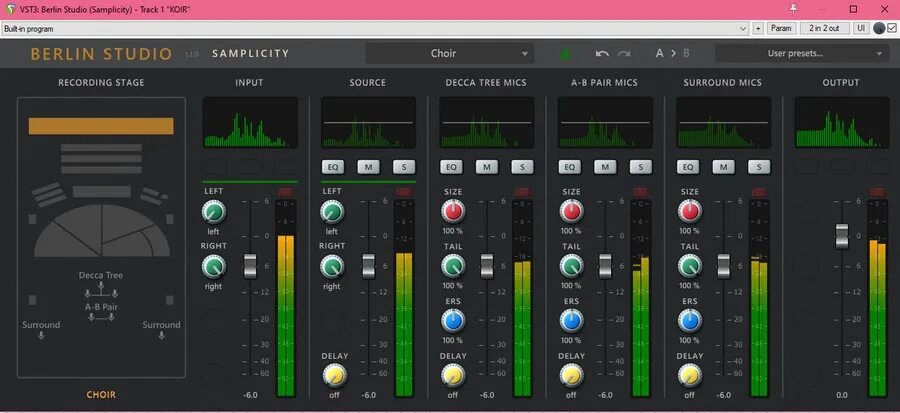The height and width of the screenshot is (413, 900).
Task: Click the Surround Mics fader handle
Action: (723, 266)
